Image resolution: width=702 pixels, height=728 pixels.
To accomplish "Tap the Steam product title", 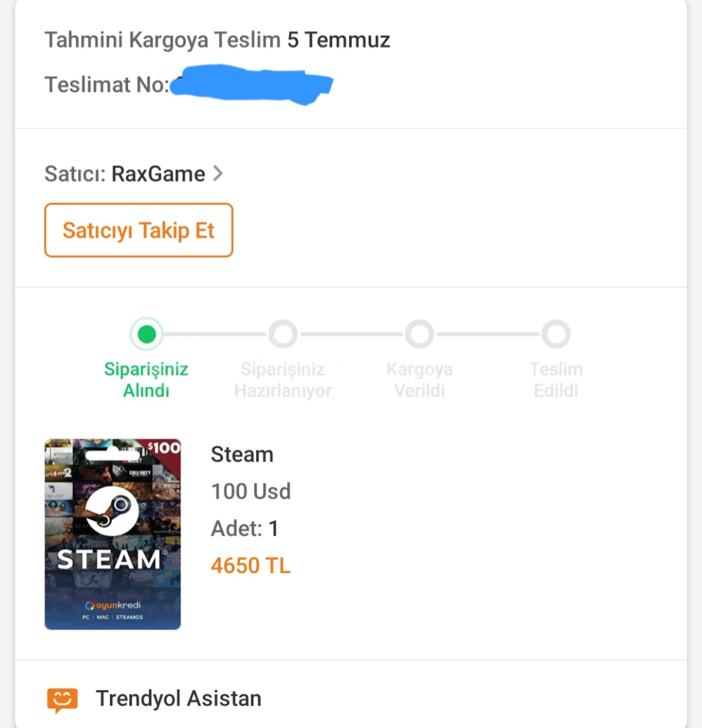I will click(243, 454).
